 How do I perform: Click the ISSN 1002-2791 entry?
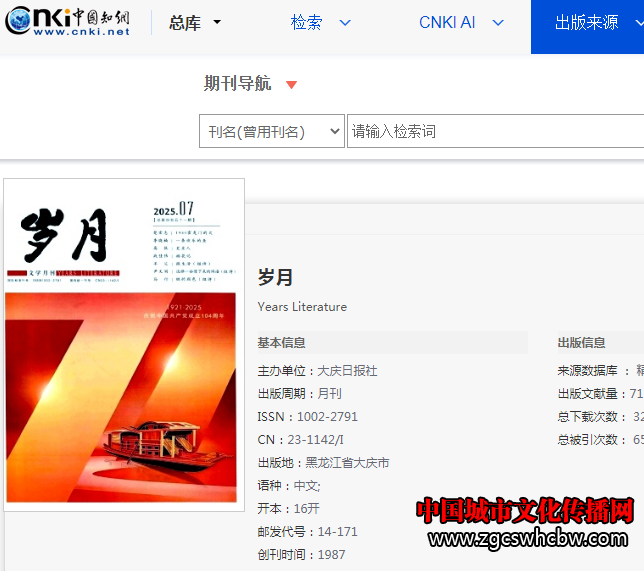[307, 417]
